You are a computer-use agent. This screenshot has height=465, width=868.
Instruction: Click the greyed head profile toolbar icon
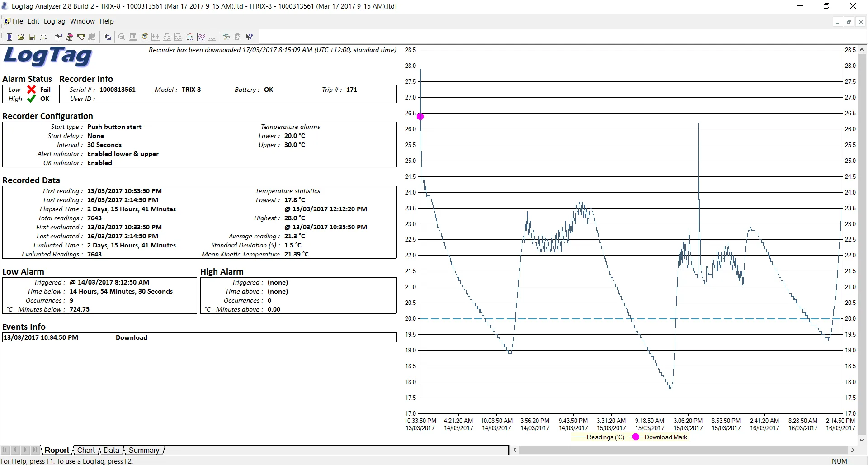(238, 37)
